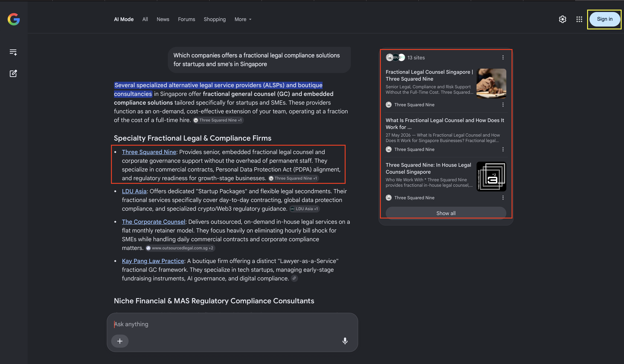Viewport: 624px width, 364px height.
Task: Open LDU Asia link
Action: pyautogui.click(x=134, y=191)
